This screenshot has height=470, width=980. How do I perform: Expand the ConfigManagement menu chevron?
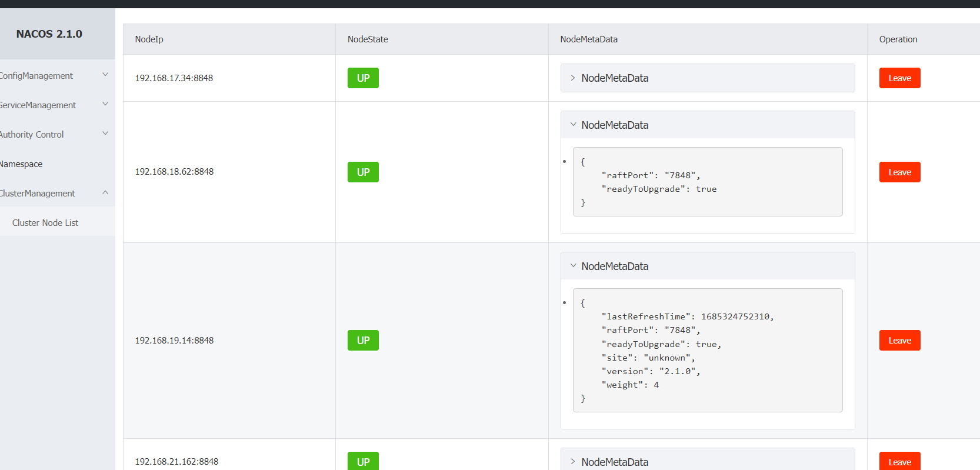(x=105, y=75)
